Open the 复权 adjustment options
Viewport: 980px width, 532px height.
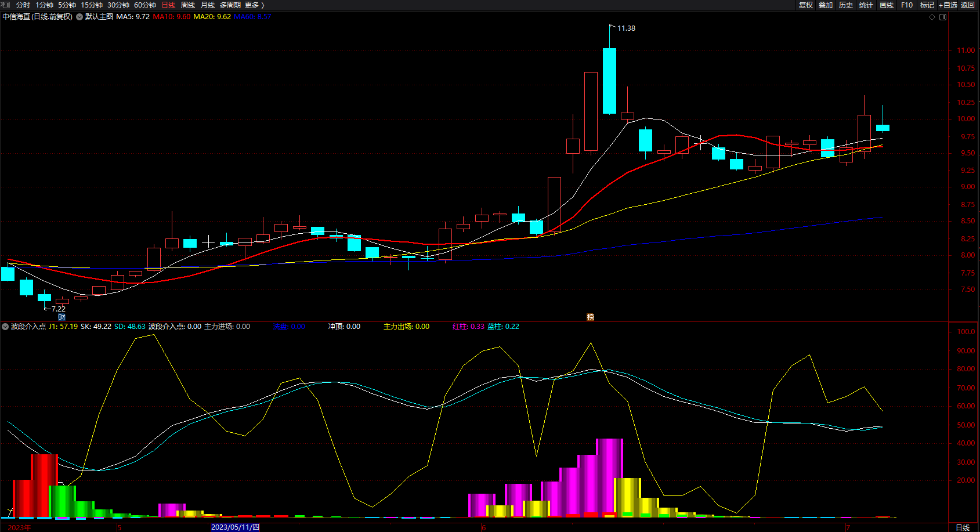pyautogui.click(x=805, y=5)
